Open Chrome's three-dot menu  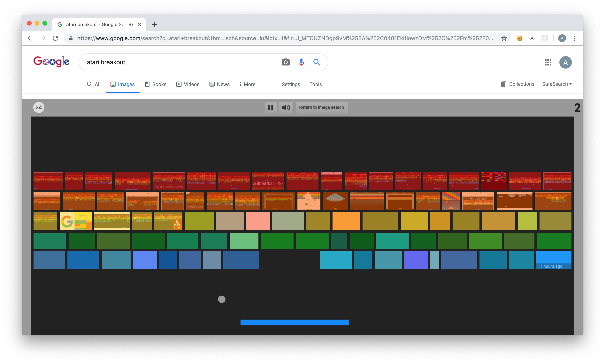(574, 38)
